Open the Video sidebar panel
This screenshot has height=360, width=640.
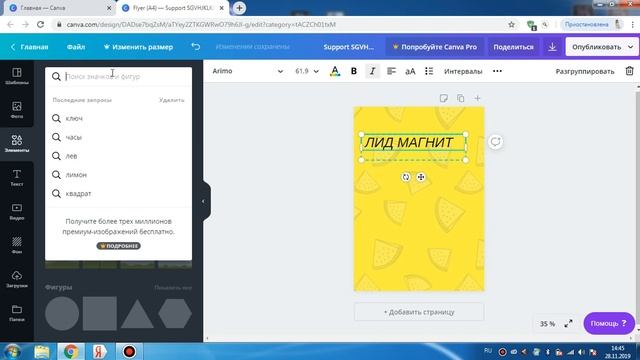pos(17,212)
